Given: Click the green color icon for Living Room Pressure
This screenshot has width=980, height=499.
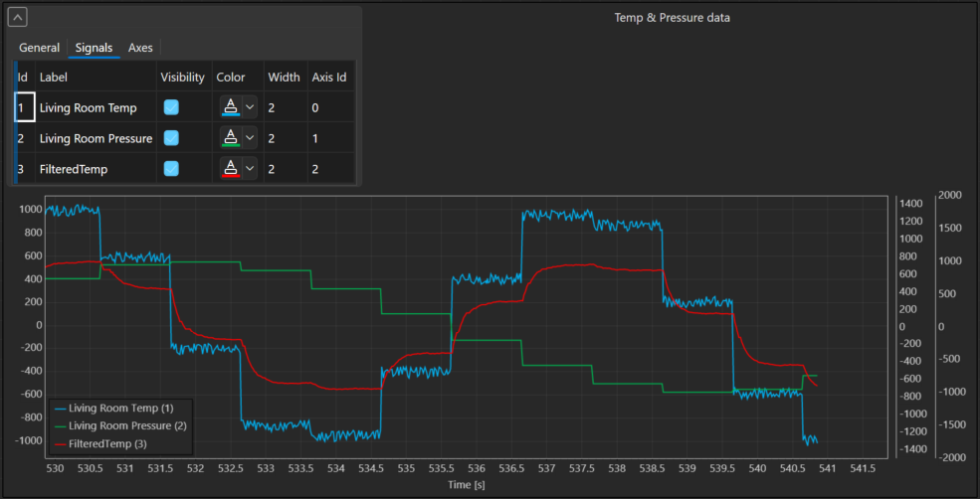Looking at the screenshot, I should [231, 138].
